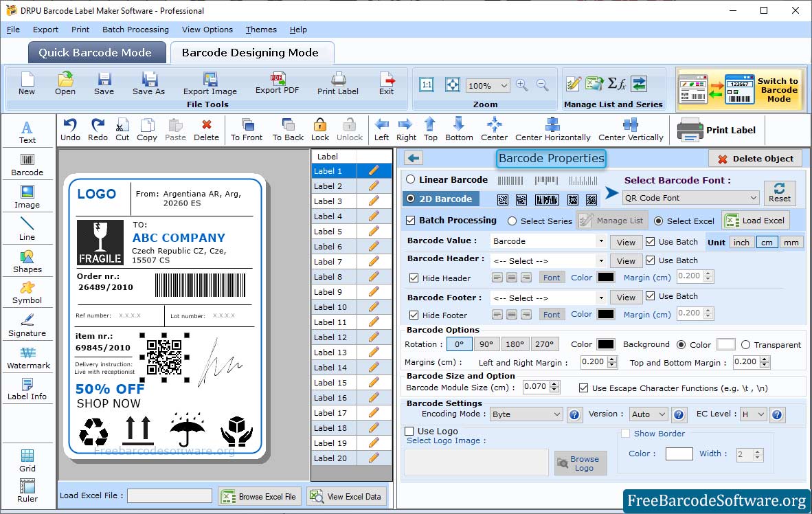Click the fit-to-window zoom icon
The image size is (812, 514).
(x=453, y=85)
